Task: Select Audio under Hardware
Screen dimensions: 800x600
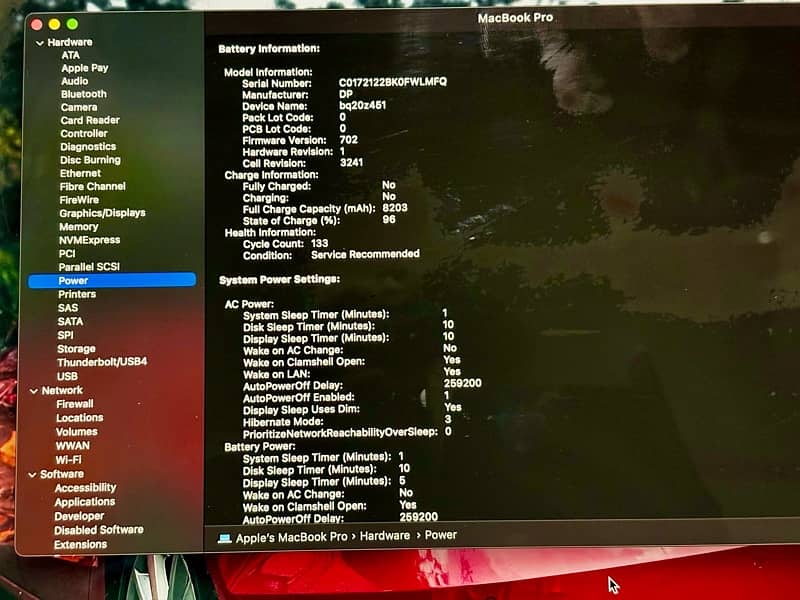Action: [74, 81]
